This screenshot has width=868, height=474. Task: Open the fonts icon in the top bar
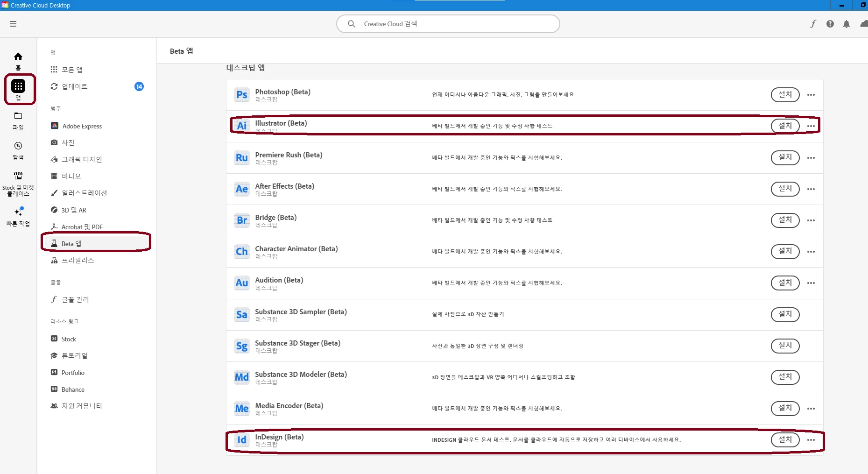point(813,24)
